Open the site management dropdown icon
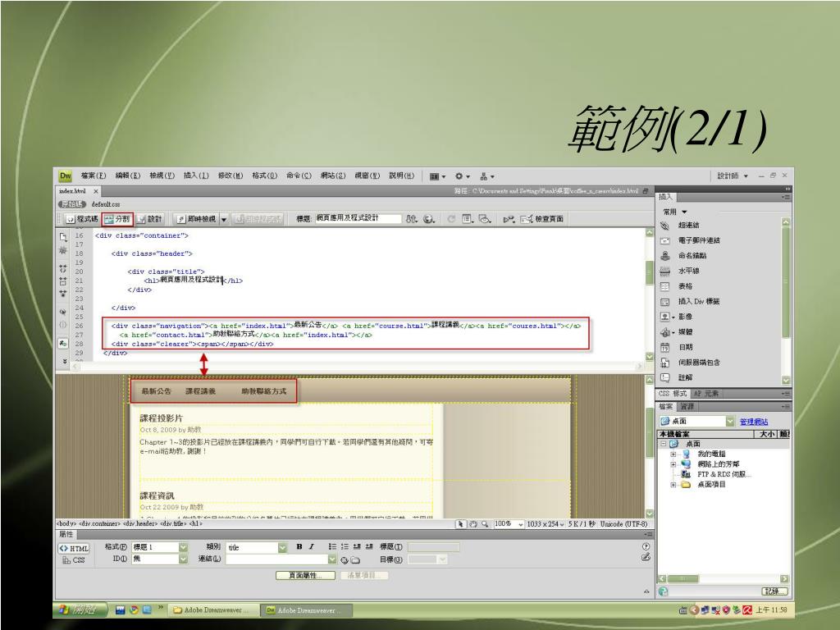840x630 pixels. [487, 176]
